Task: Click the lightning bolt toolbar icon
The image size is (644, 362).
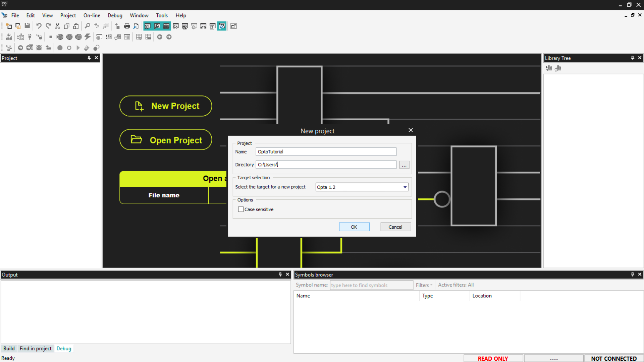Action: coord(88,37)
